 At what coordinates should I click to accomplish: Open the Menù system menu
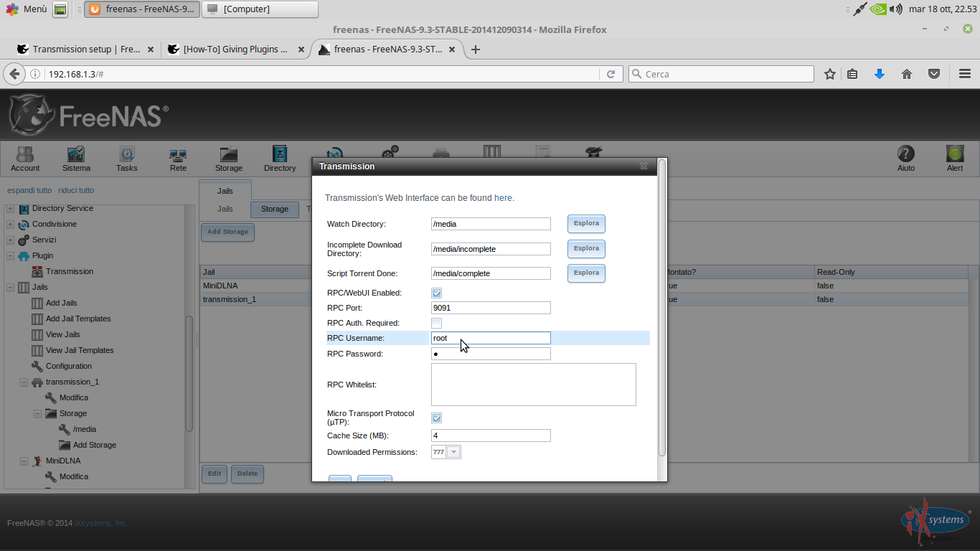pos(27,9)
